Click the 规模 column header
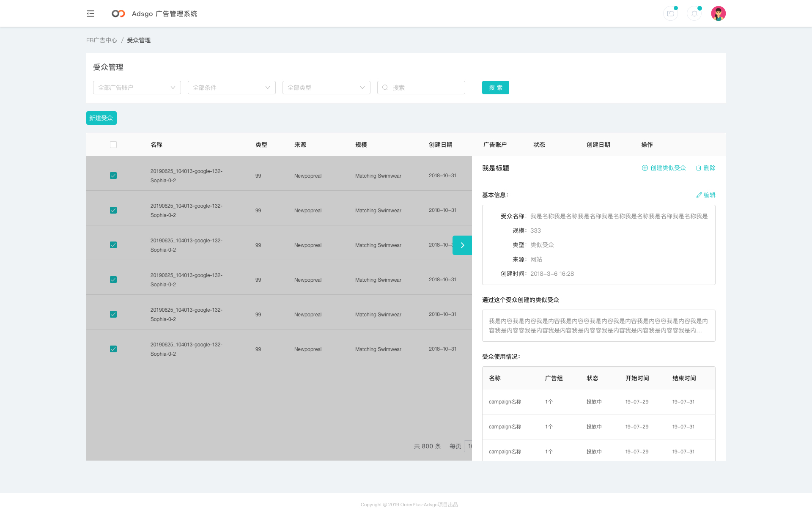The width and height of the screenshot is (812, 516). click(x=361, y=145)
